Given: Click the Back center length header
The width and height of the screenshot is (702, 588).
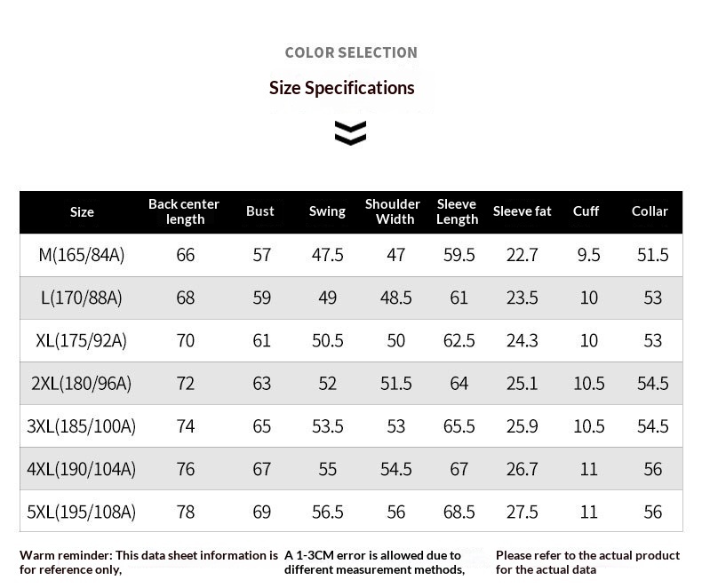Looking at the screenshot, I should [x=184, y=211].
